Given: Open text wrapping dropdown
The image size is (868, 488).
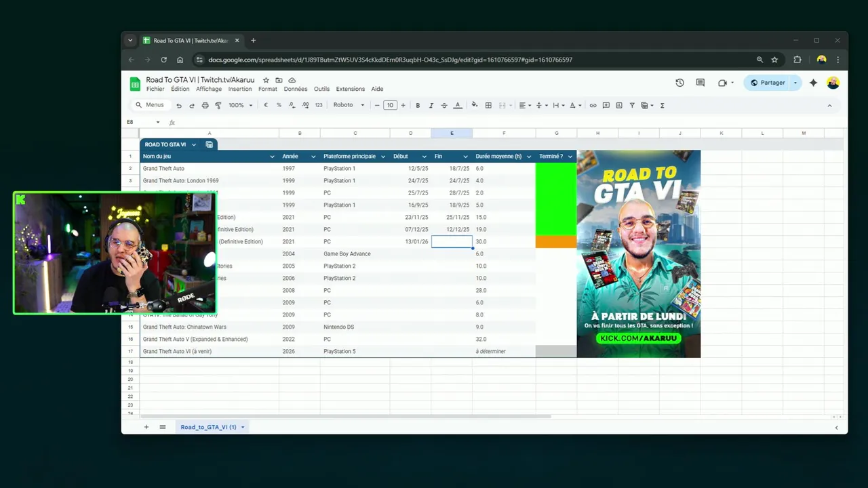Looking at the screenshot, I should [557, 105].
